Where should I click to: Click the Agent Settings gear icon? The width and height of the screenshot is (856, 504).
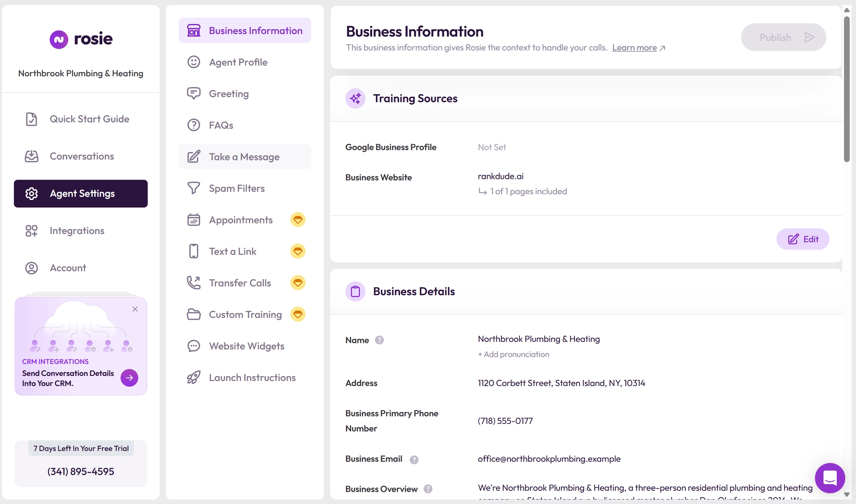click(x=32, y=194)
